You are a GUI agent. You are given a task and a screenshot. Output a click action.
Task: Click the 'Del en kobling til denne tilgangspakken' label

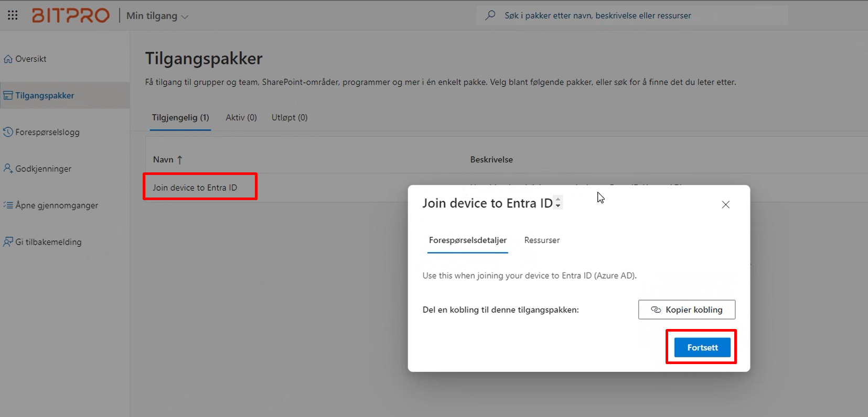pos(501,310)
